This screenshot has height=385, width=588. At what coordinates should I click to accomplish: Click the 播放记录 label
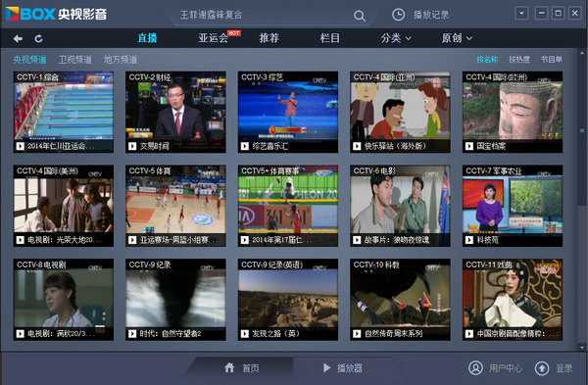click(x=431, y=15)
